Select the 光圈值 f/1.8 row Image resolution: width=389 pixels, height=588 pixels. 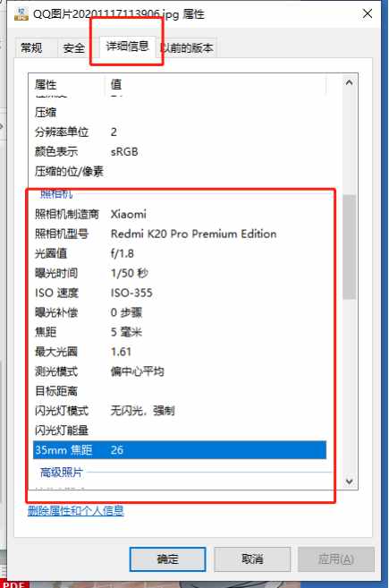click(x=180, y=253)
